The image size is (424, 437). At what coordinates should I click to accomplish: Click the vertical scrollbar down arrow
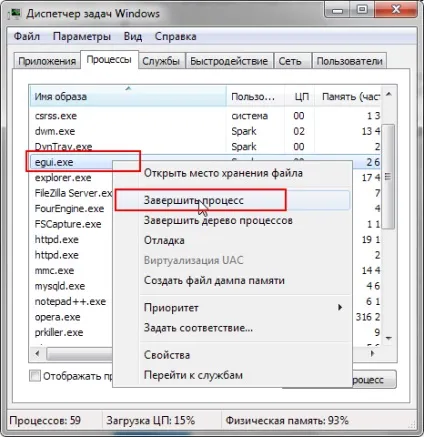(389, 338)
